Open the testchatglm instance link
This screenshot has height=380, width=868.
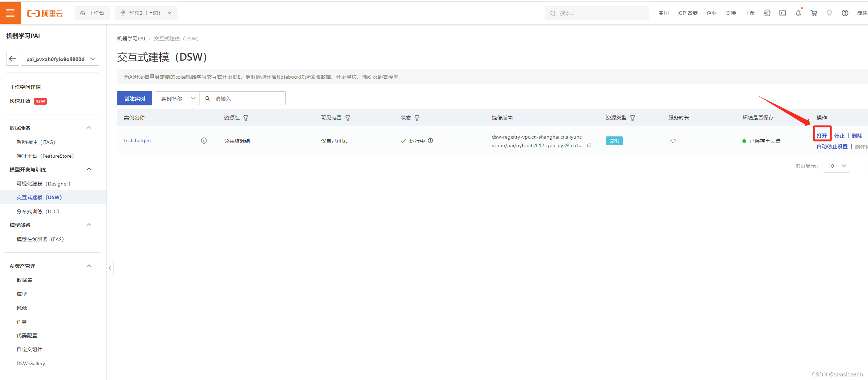[x=137, y=141]
